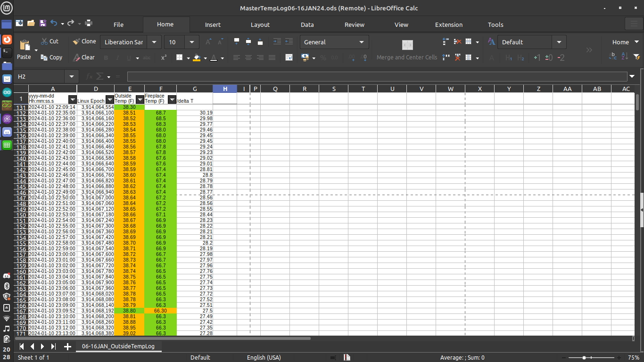This screenshot has height=362, width=644.
Task: Click Merge and Center Cells
Action: point(407,49)
